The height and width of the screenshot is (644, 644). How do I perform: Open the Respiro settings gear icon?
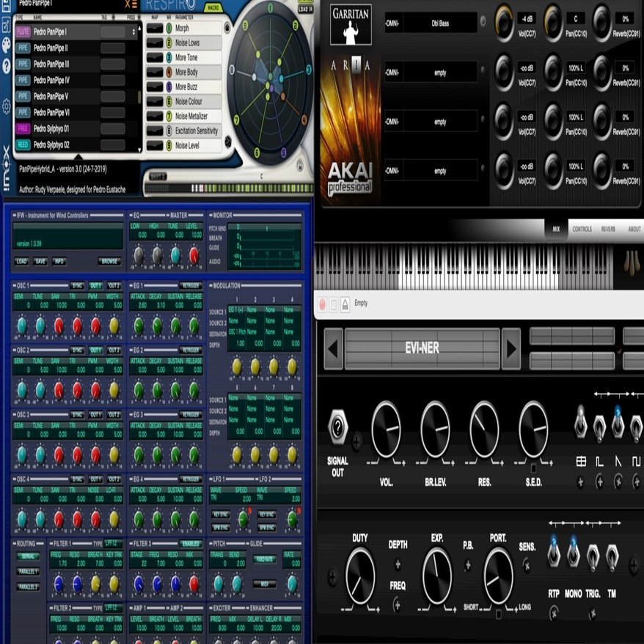(5, 106)
